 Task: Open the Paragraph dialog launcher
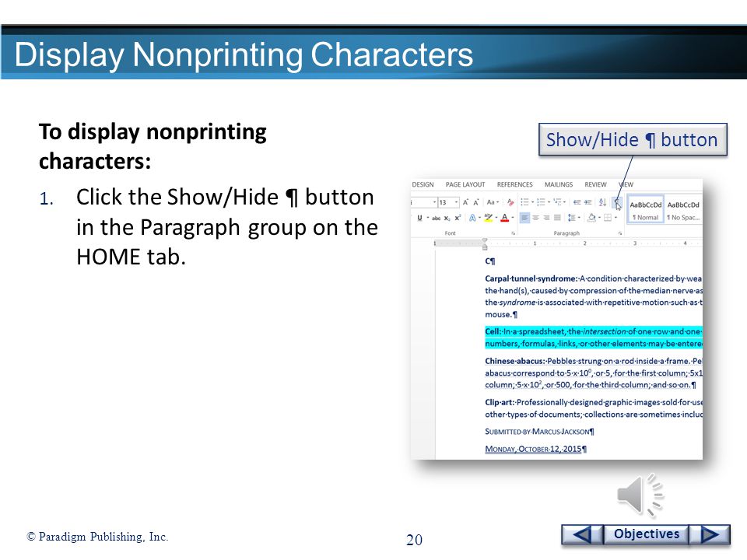click(620, 233)
